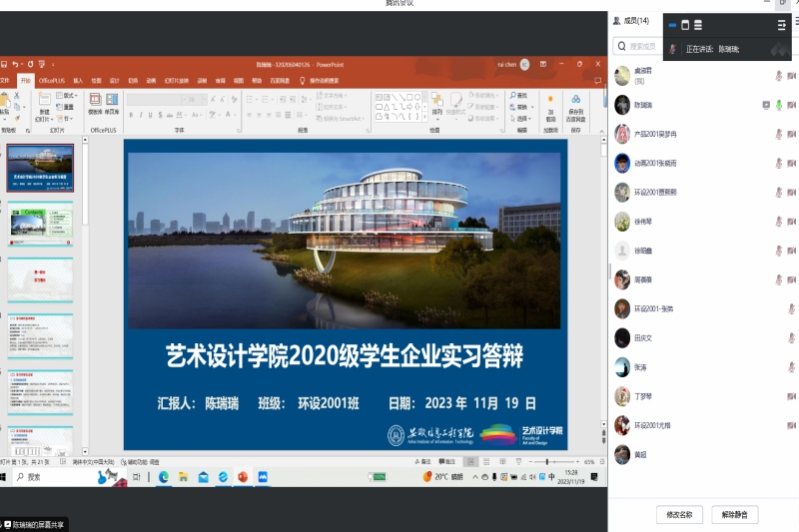The height and width of the screenshot is (532, 799).
Task: Open the 插入 ribbon tab
Action: point(78,80)
